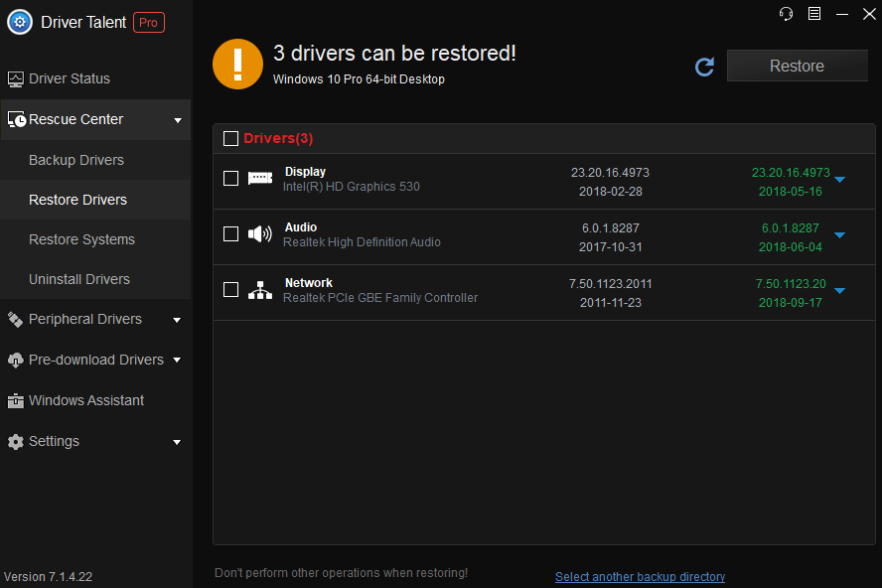Collapse the Rescue Center section arrow
The image size is (882, 588).
(178, 120)
